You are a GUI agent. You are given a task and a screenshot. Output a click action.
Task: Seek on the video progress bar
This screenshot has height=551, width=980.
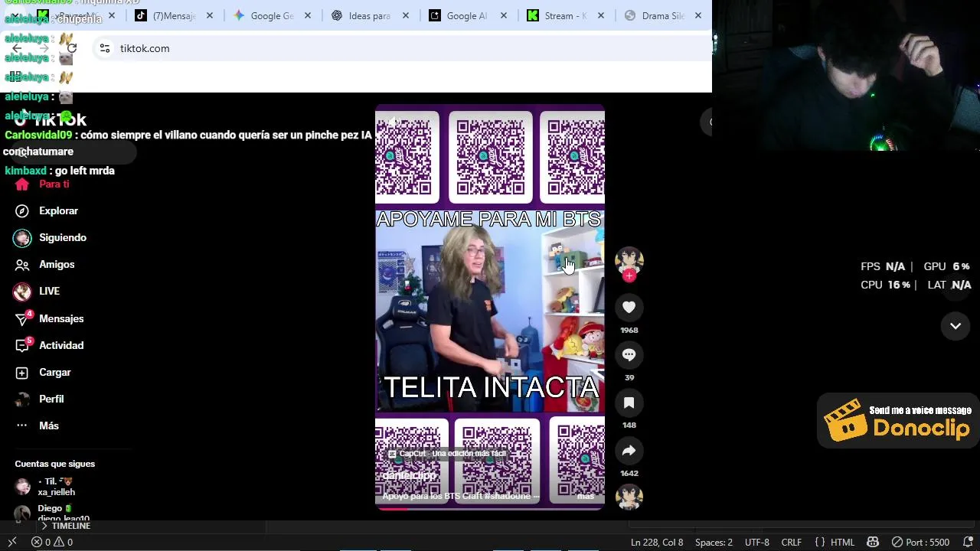coord(490,508)
